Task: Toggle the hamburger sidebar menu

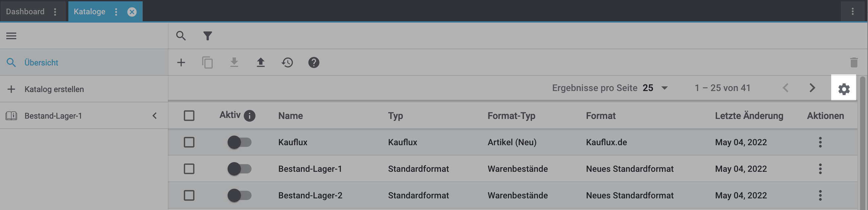Action: pyautogui.click(x=11, y=36)
